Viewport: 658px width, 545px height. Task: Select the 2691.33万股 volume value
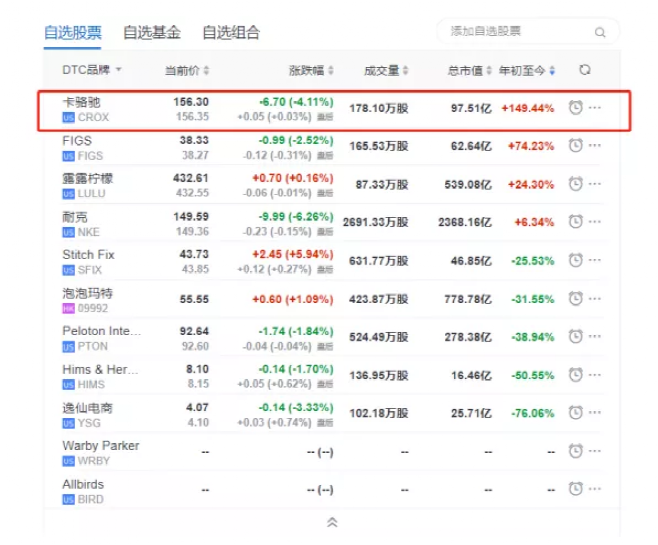[375, 222]
